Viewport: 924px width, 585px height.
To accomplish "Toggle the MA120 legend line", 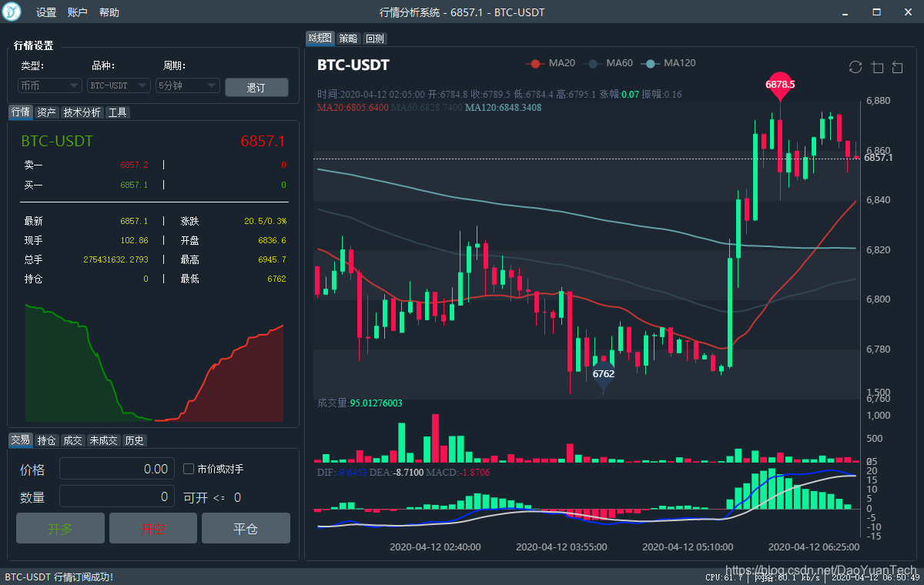I will [668, 63].
